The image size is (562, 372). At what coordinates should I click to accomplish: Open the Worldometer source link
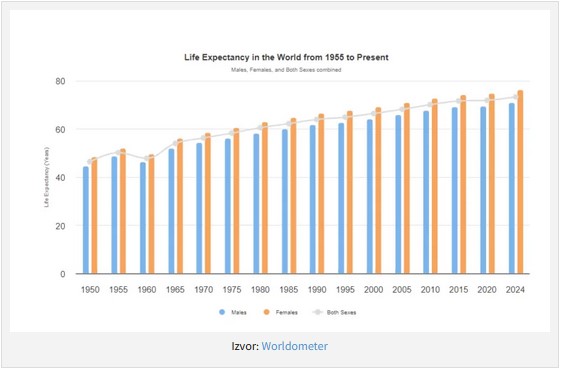pyautogui.click(x=294, y=346)
